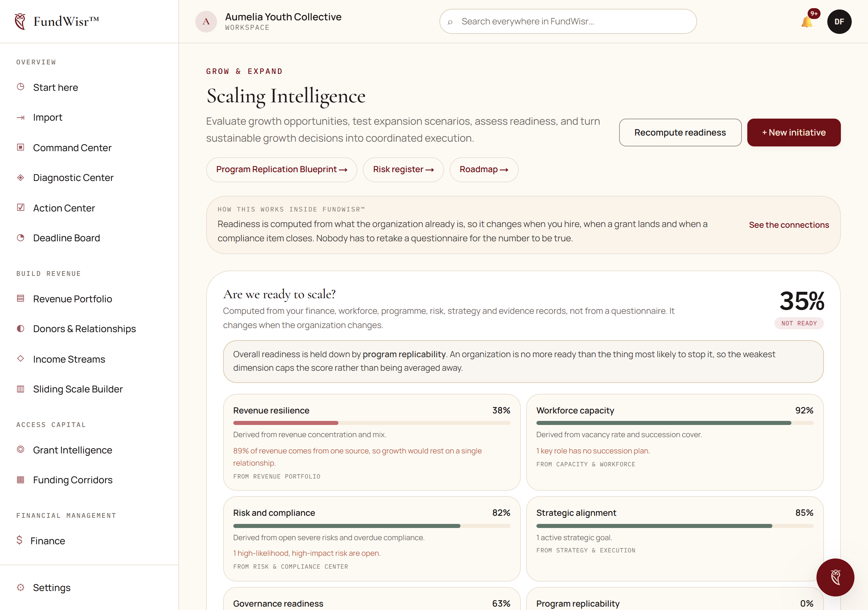
Task: Click the '89% of revenue comes from one source' warning
Action: (358, 457)
